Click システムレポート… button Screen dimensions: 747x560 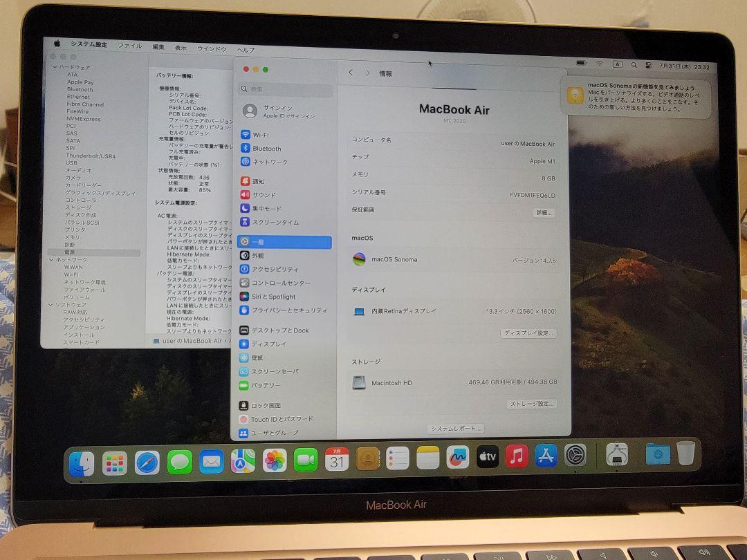pyautogui.click(x=455, y=429)
